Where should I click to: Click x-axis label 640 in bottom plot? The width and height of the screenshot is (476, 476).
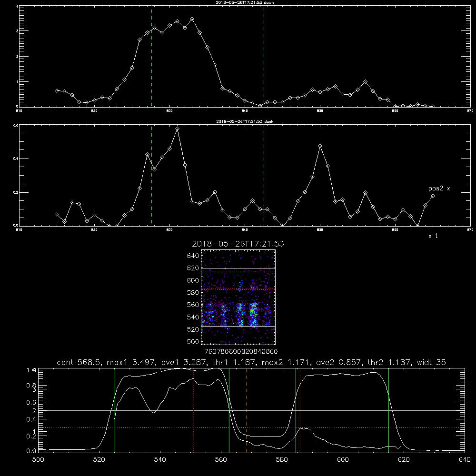465,460
